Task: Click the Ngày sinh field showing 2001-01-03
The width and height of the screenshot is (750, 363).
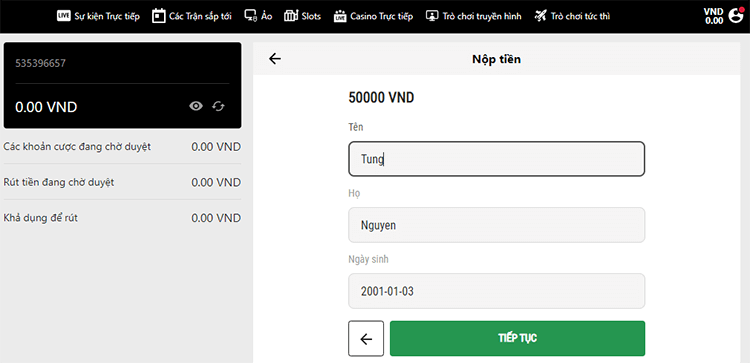Action: [496, 291]
